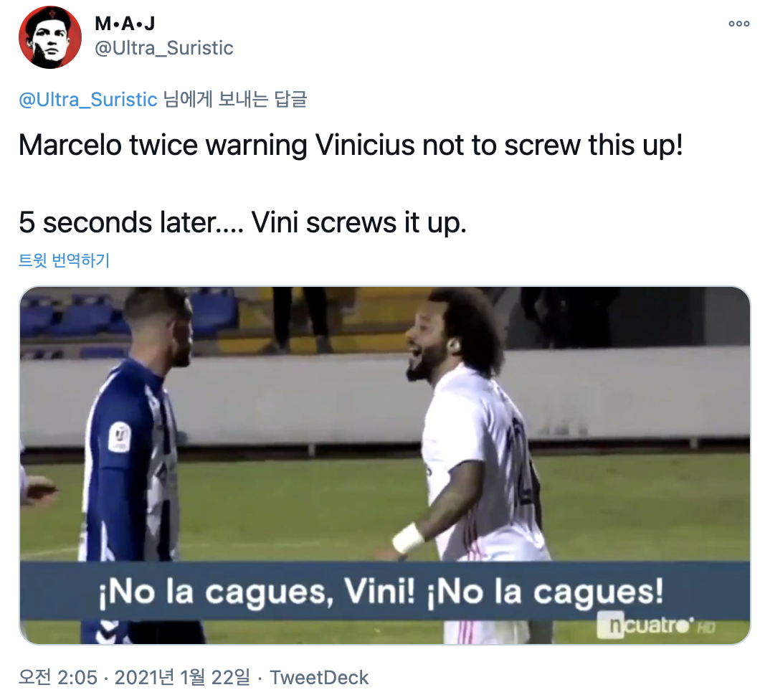This screenshot has width=760, height=700.
Task: Open the three-dot more options menu
Action: [x=738, y=24]
